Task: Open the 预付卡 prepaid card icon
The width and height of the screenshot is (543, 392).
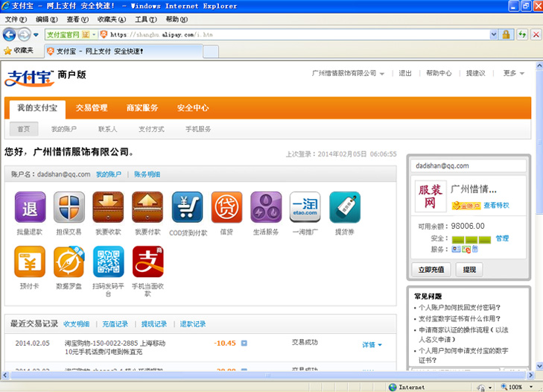Action: click(30, 262)
